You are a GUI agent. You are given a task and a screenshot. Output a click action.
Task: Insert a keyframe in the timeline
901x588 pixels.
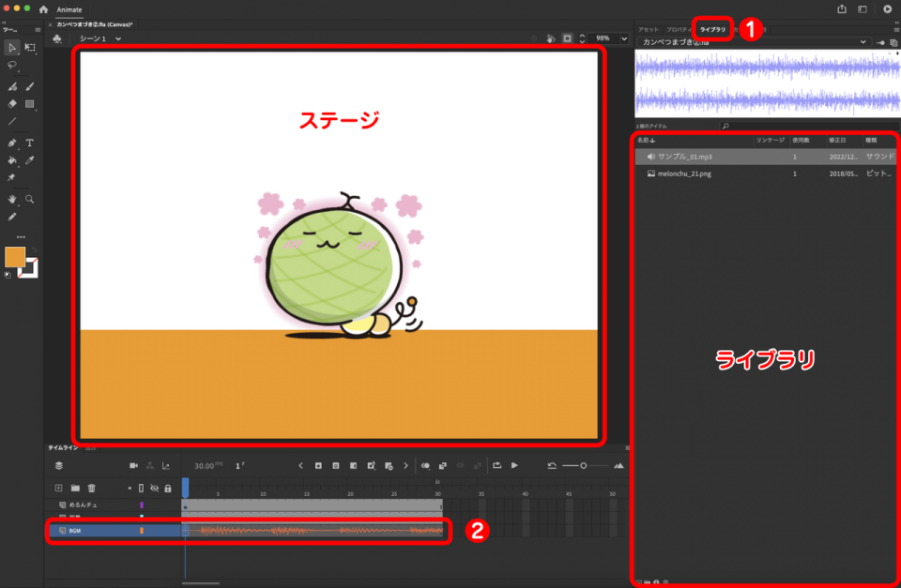(318, 466)
